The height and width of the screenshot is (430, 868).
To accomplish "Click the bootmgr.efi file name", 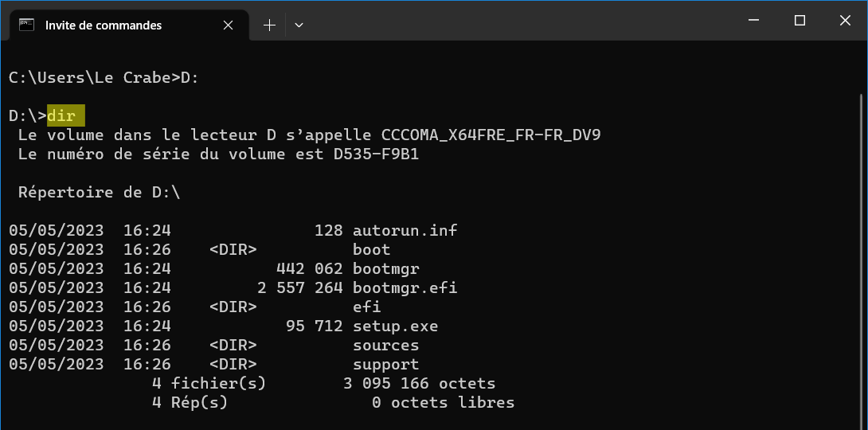I will point(405,287).
